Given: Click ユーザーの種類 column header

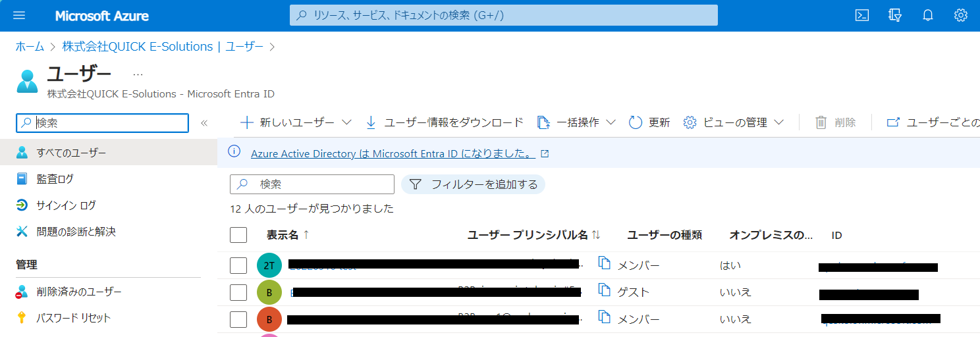Looking at the screenshot, I should coord(665,235).
